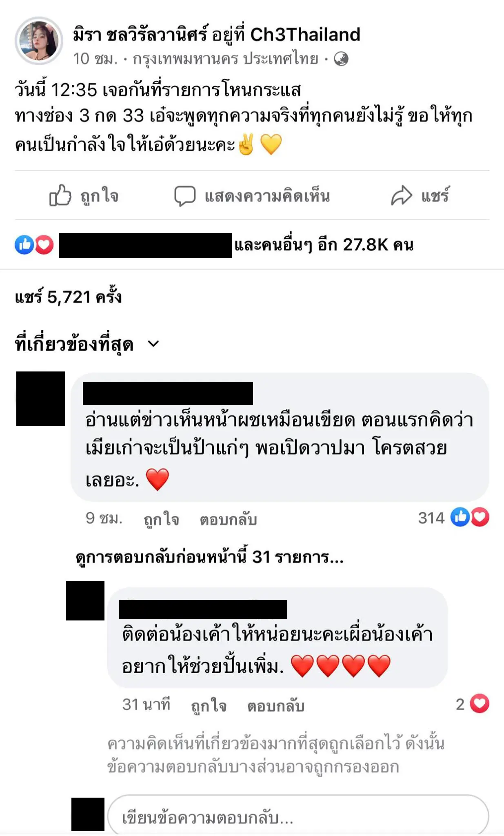
Task: Open the Ch3Thailand location link
Action: [x=305, y=35]
